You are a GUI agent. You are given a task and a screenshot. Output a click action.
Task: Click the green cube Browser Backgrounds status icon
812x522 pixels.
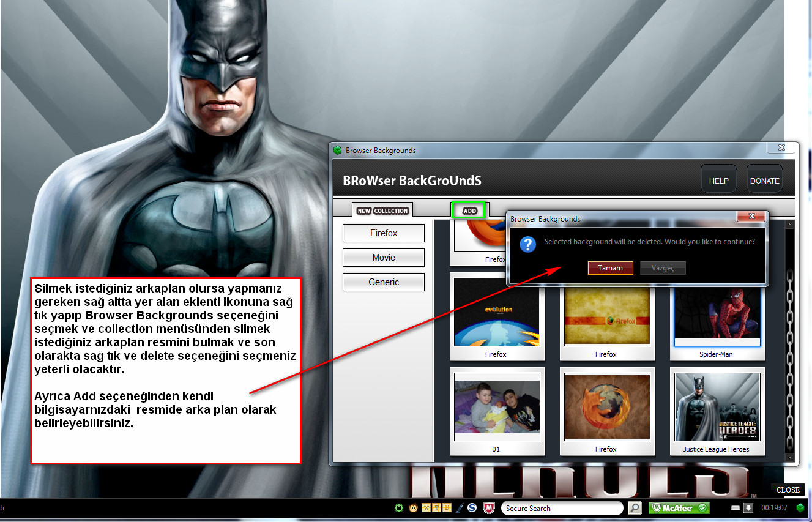(800, 508)
